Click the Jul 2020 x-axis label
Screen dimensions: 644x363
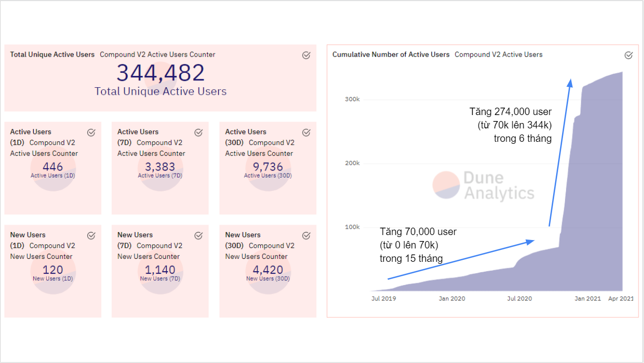coord(519,299)
